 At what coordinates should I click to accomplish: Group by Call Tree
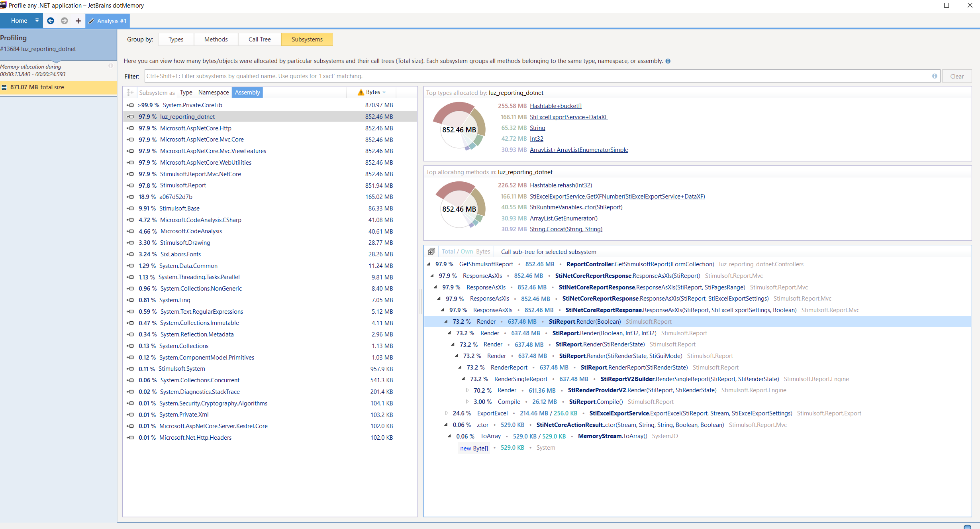[260, 39]
